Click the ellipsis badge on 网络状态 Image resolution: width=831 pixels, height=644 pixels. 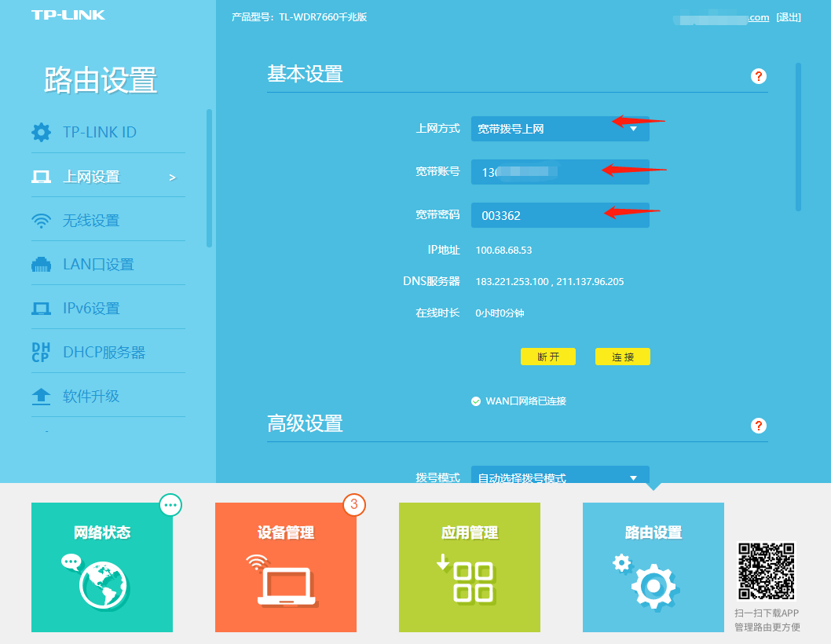click(170, 505)
